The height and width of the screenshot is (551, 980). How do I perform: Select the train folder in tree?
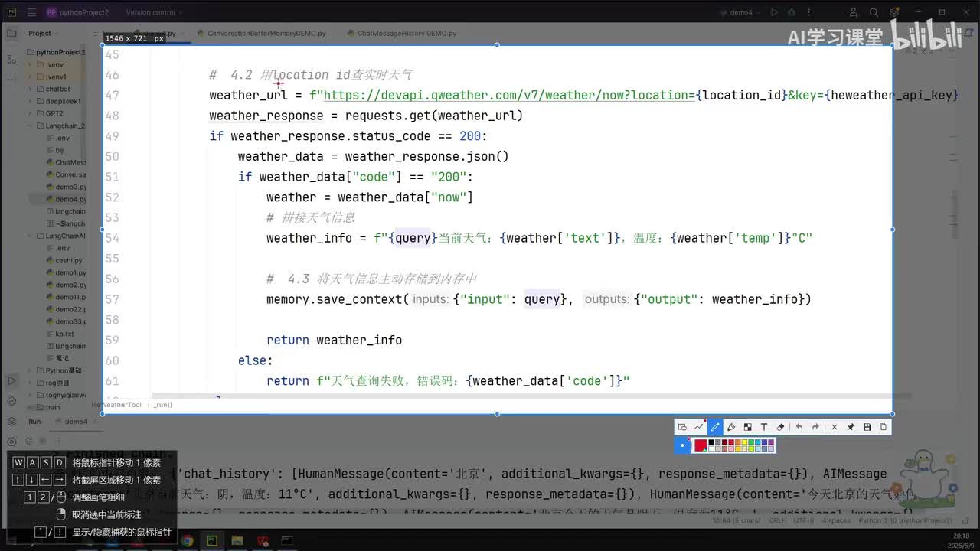click(x=48, y=407)
